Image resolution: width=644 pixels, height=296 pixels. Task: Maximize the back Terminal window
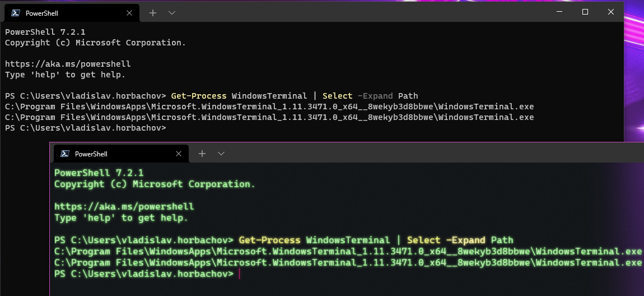585,12
